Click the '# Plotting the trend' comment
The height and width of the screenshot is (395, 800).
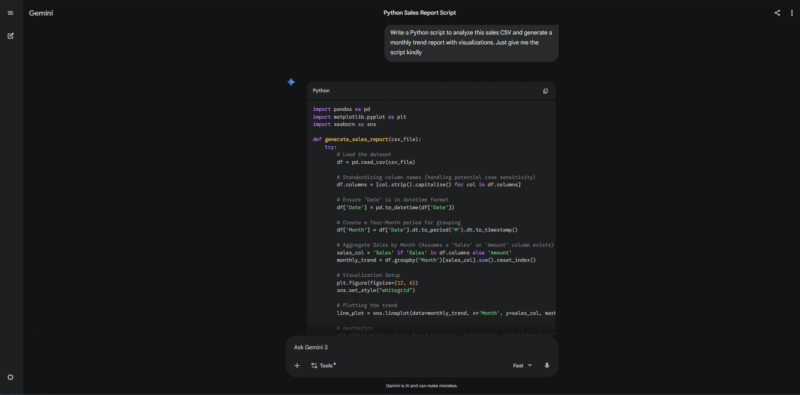(366, 306)
